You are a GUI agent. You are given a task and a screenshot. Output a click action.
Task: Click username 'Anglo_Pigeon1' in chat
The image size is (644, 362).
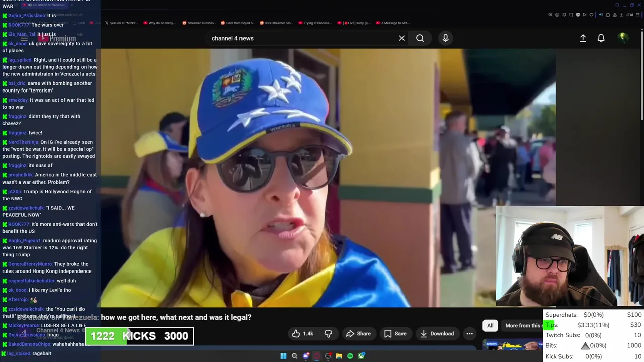(x=24, y=241)
